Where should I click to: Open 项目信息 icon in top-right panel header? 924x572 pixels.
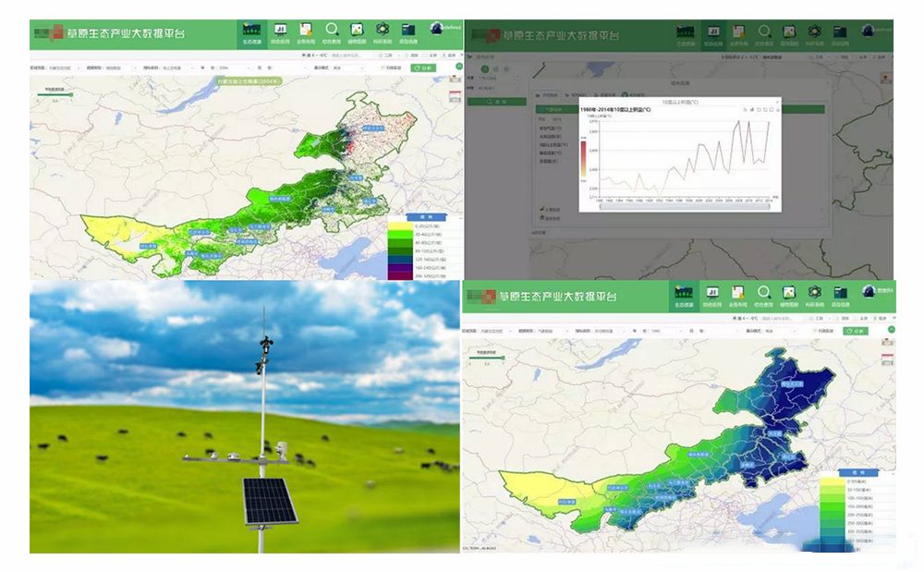840,34
